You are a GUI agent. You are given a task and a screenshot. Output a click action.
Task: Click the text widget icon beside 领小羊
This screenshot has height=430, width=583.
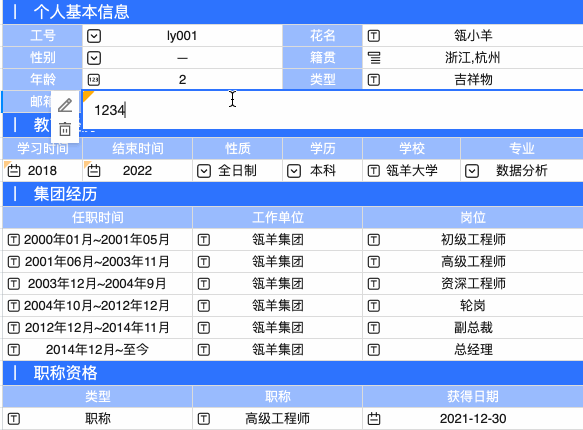click(374, 36)
